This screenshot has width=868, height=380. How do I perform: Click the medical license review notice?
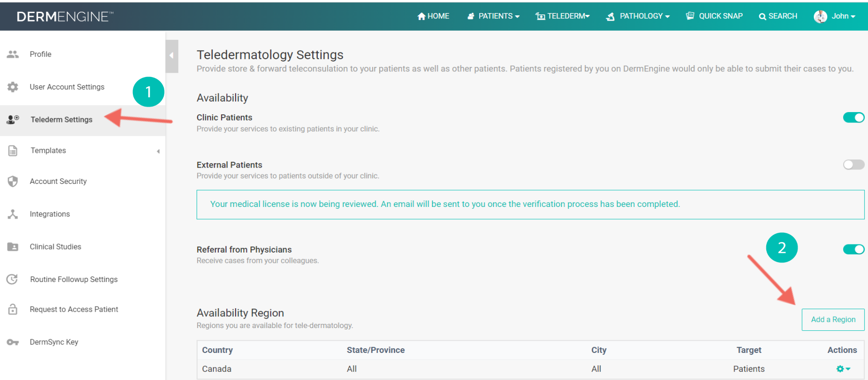tap(530, 204)
